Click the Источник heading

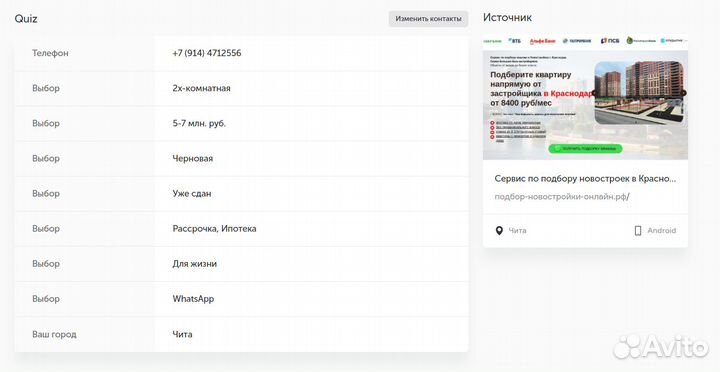507,17
